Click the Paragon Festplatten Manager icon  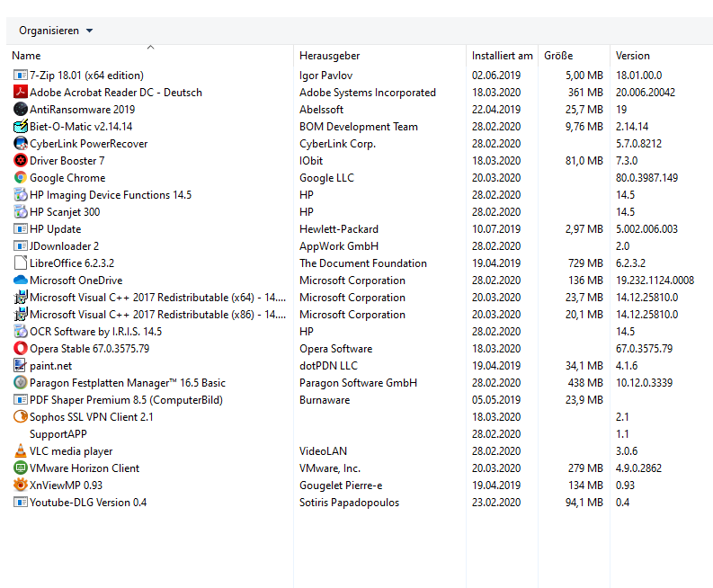click(21, 383)
